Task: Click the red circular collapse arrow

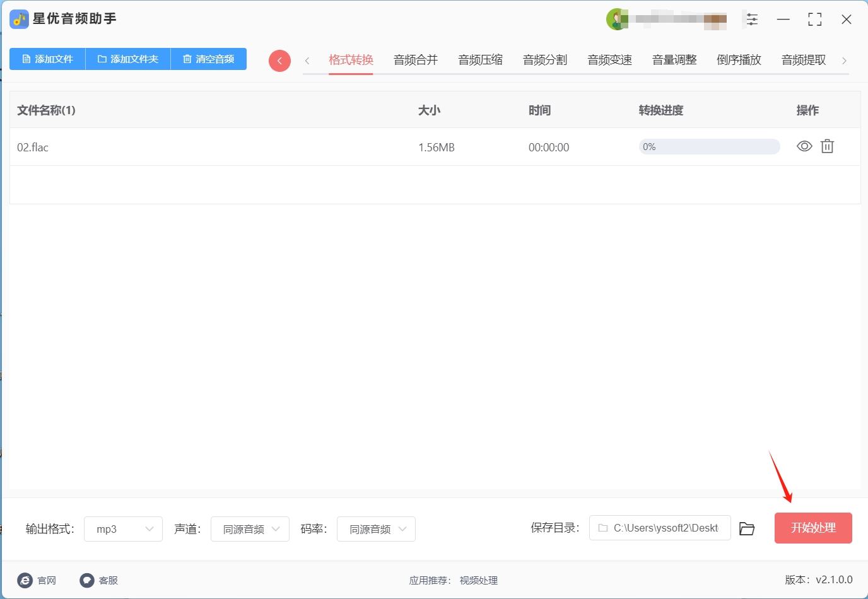Action: (279, 61)
